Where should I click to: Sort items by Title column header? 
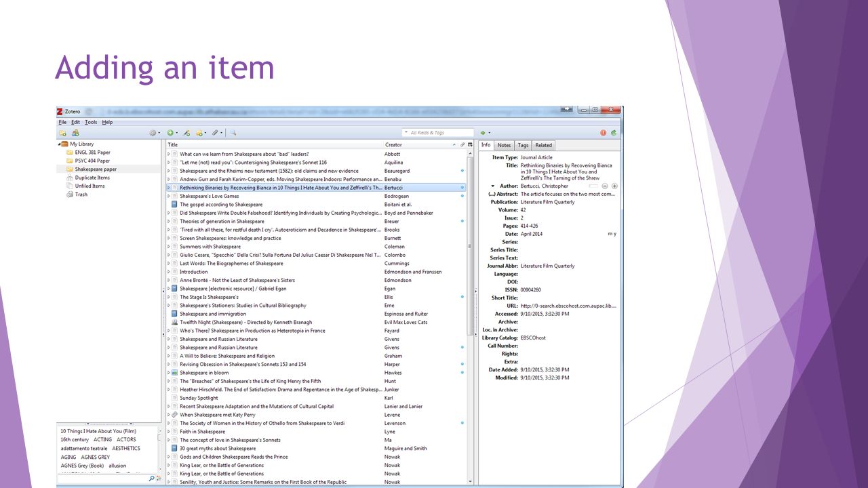tap(275, 144)
